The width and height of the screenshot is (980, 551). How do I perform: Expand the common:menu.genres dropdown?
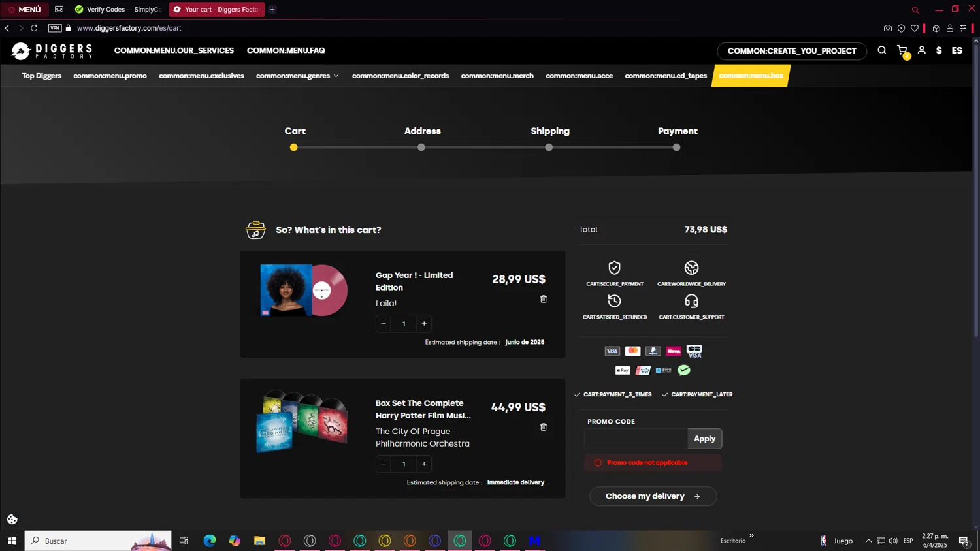coord(297,76)
